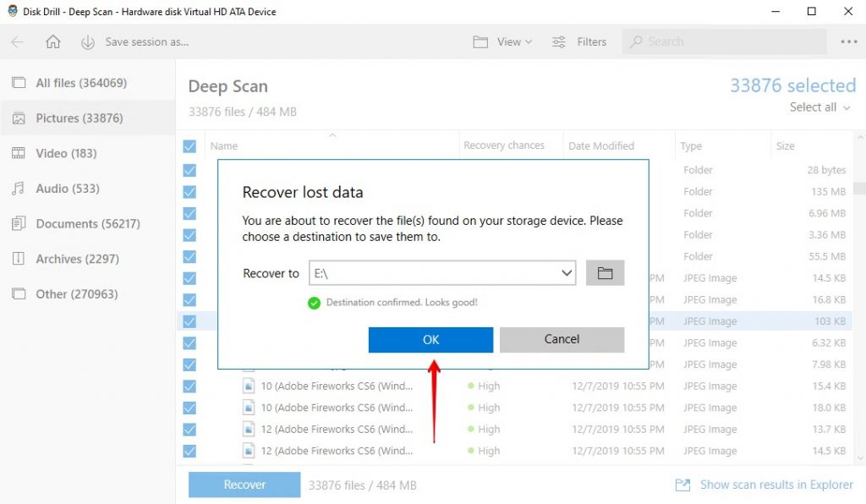Click the Disk Drill logo in title bar
This screenshot has height=504, width=866.
pyautogui.click(x=12, y=11)
